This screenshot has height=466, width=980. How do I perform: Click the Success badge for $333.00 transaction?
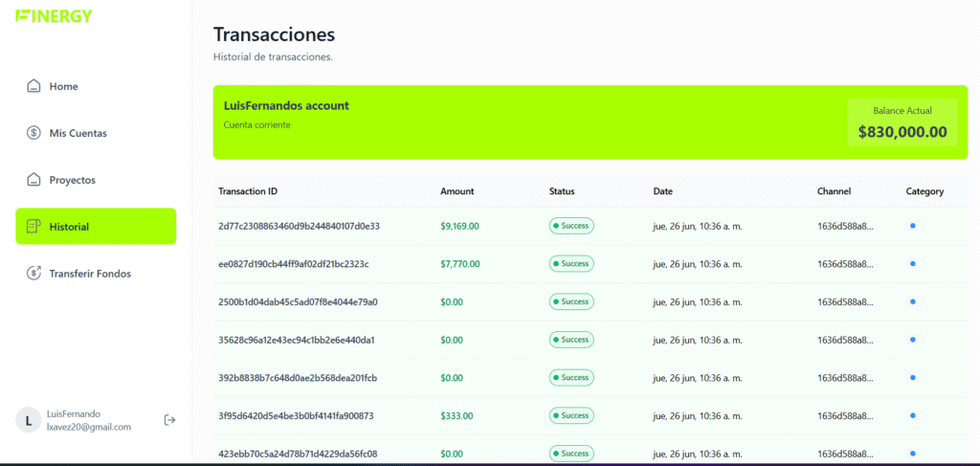[x=571, y=415]
